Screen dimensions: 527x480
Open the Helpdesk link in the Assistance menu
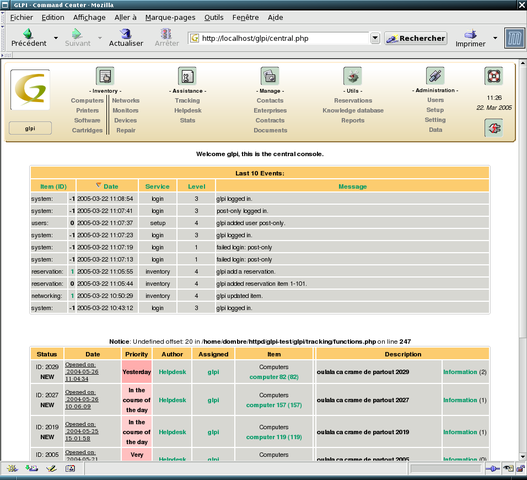(x=188, y=110)
